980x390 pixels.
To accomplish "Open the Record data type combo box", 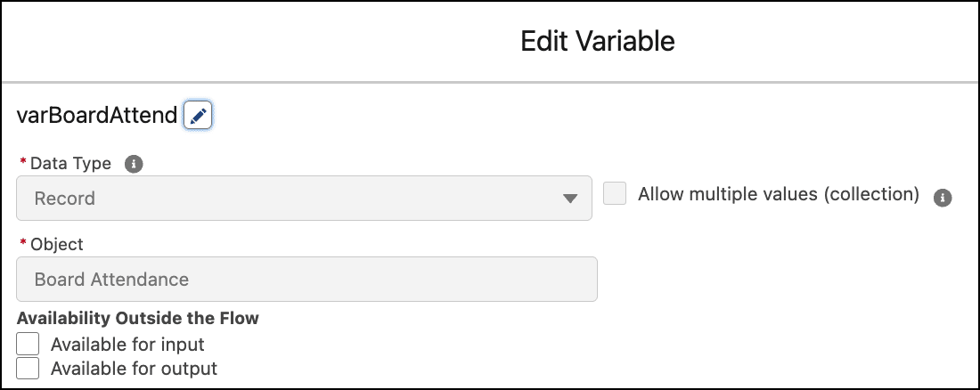I will 304,199.
